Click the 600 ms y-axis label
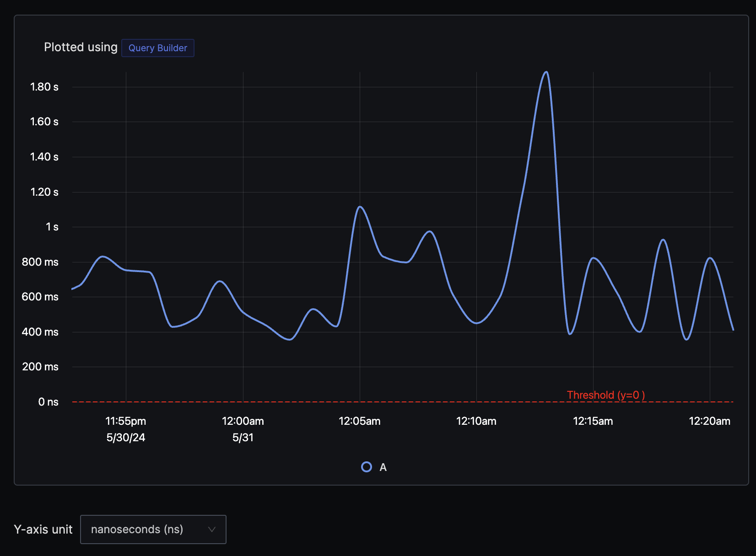756x556 pixels. [x=40, y=297]
